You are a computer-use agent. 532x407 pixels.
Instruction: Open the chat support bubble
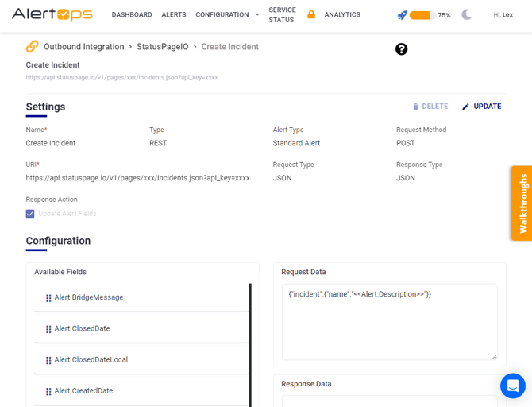click(512, 386)
